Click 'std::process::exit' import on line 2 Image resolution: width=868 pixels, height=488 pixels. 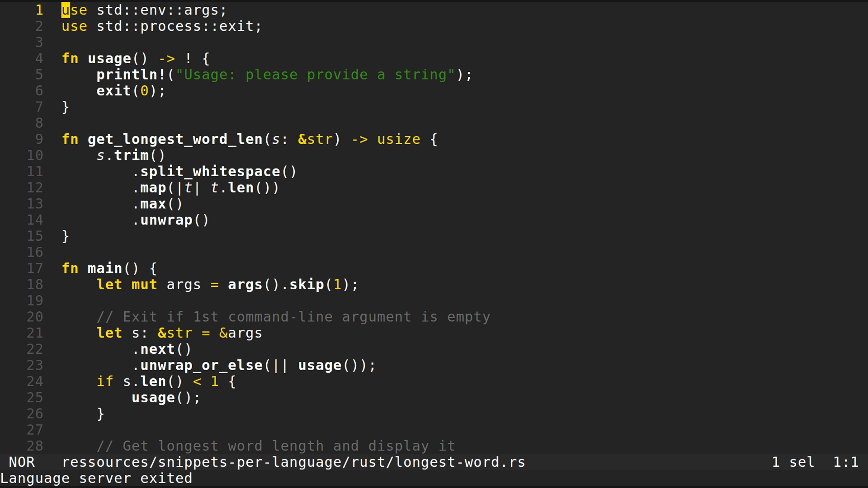[x=175, y=26]
